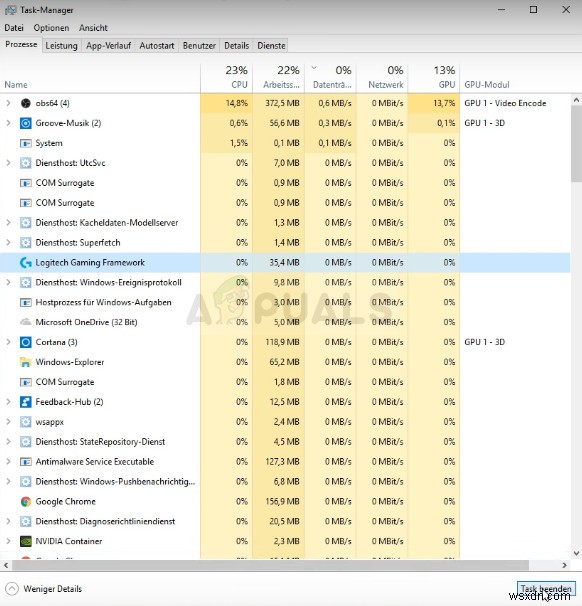
Task: Expand the NVIDIA Container entry
Action: tap(8, 541)
